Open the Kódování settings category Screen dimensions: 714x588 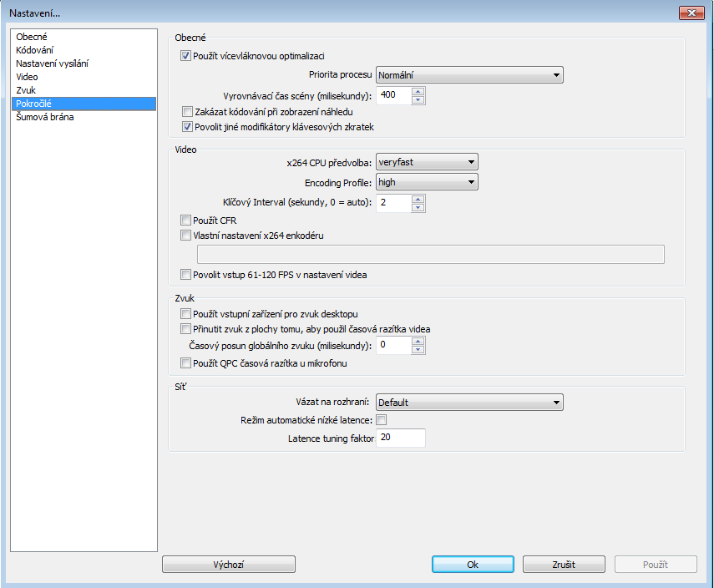84,50
